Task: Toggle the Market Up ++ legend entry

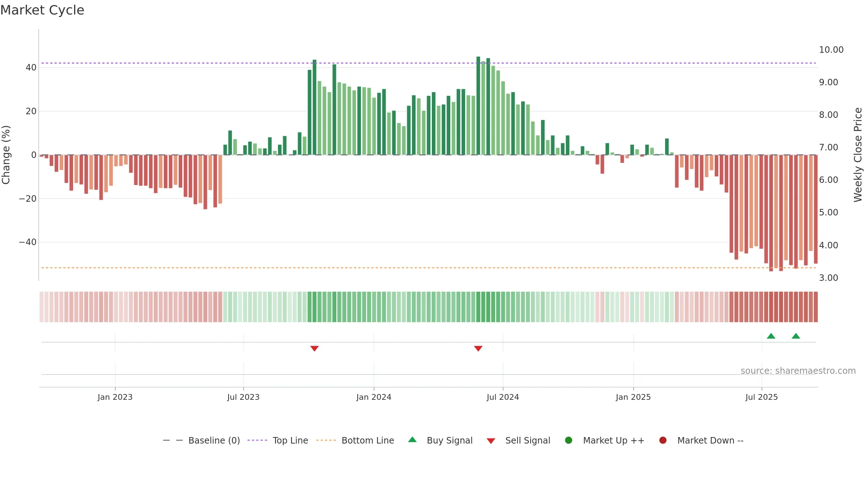Action: click(605, 440)
